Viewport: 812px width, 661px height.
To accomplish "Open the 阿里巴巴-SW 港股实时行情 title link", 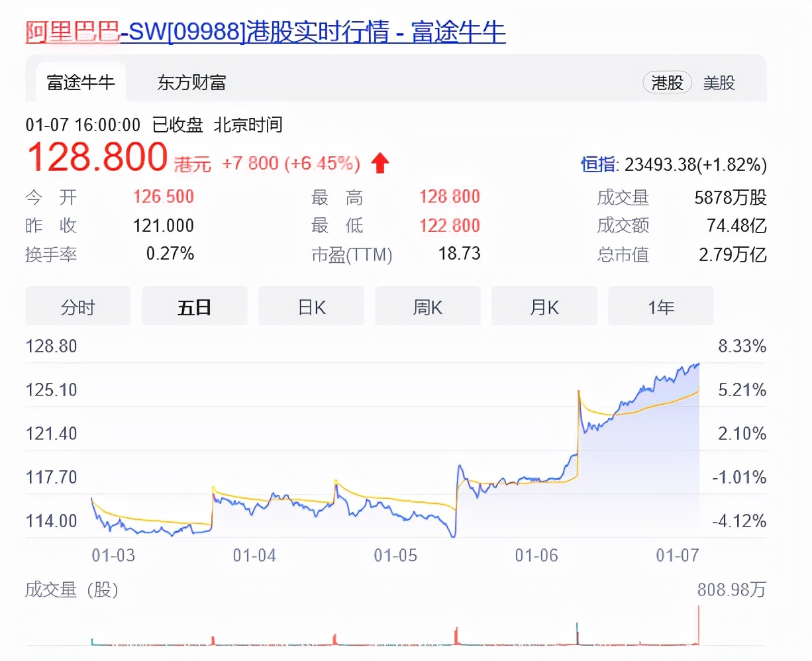I will pyautogui.click(x=265, y=32).
